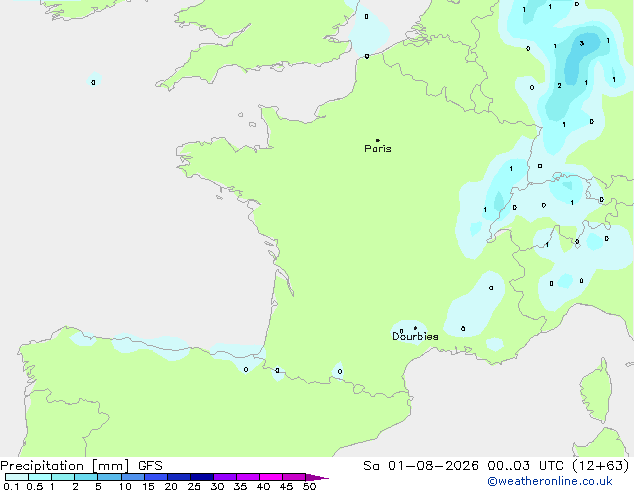Pick the 5–10 mm legend swatch
This screenshot has width=634, height=490.
(110, 477)
